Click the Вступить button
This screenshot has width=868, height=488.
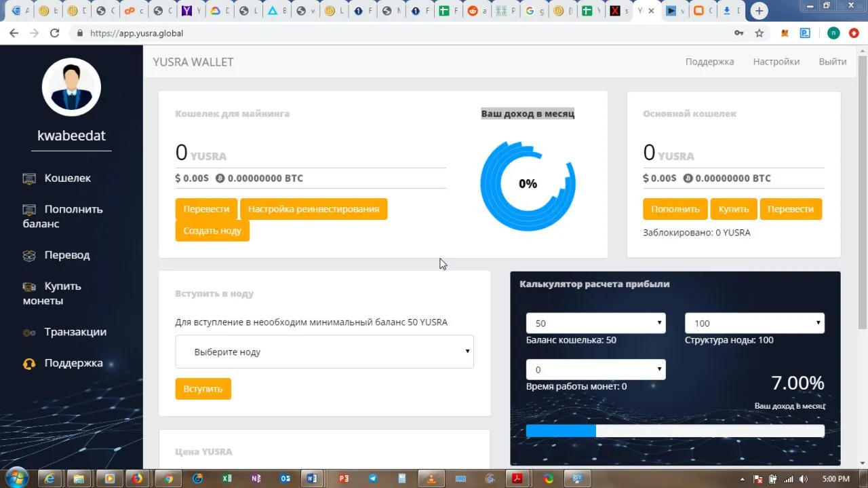[x=203, y=389]
